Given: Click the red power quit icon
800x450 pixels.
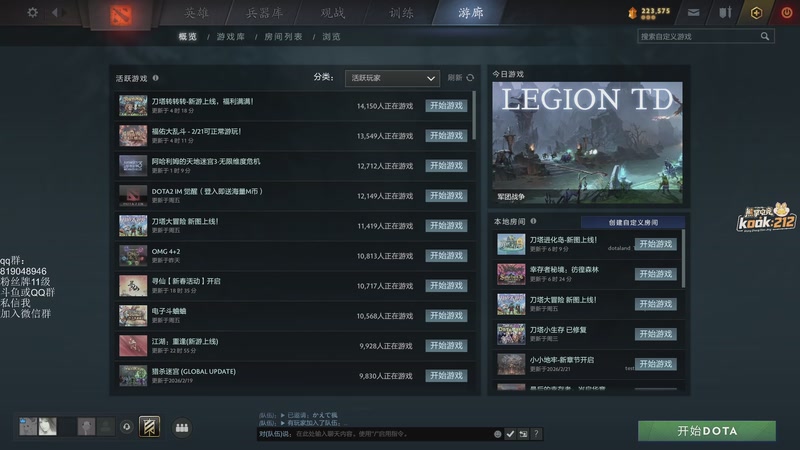Looking at the screenshot, I should [x=787, y=13].
